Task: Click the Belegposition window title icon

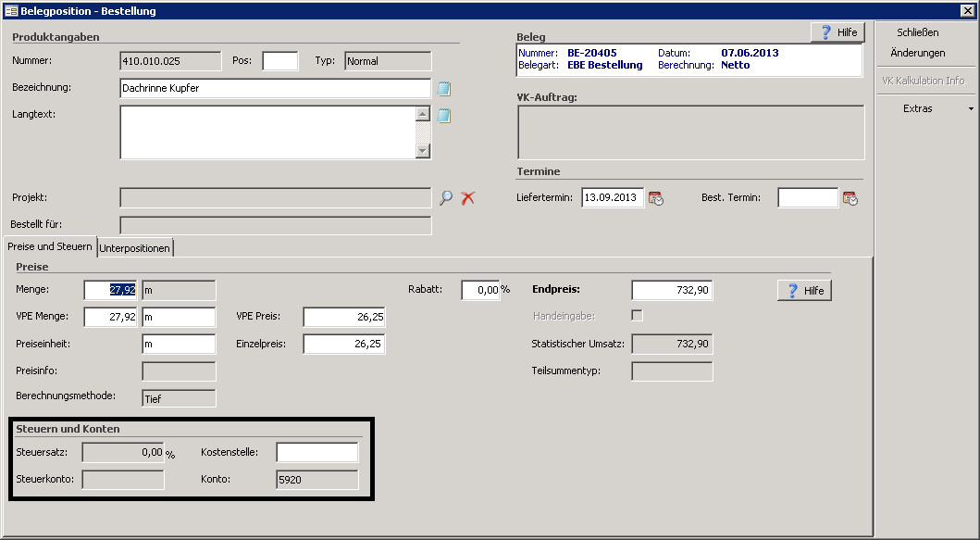Action: [x=10, y=10]
